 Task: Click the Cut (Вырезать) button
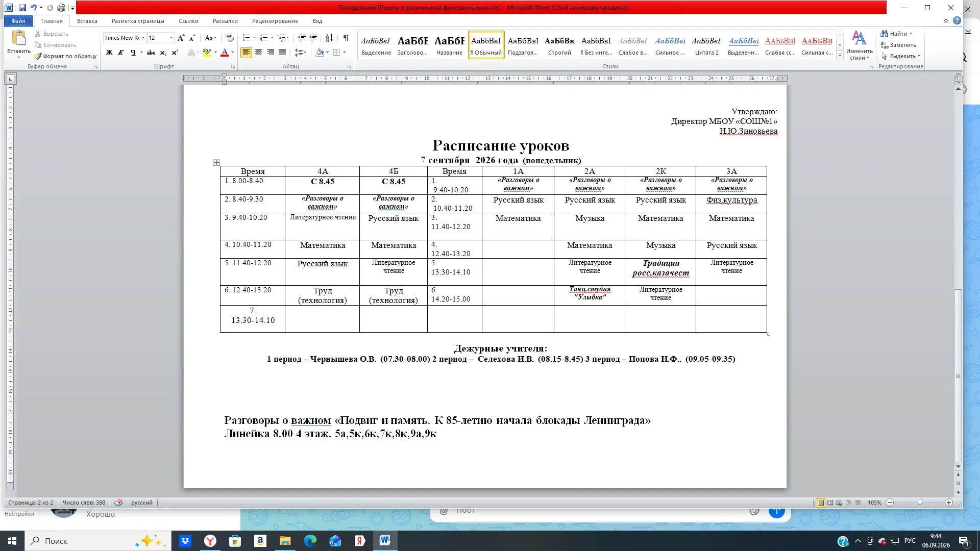[x=51, y=34]
